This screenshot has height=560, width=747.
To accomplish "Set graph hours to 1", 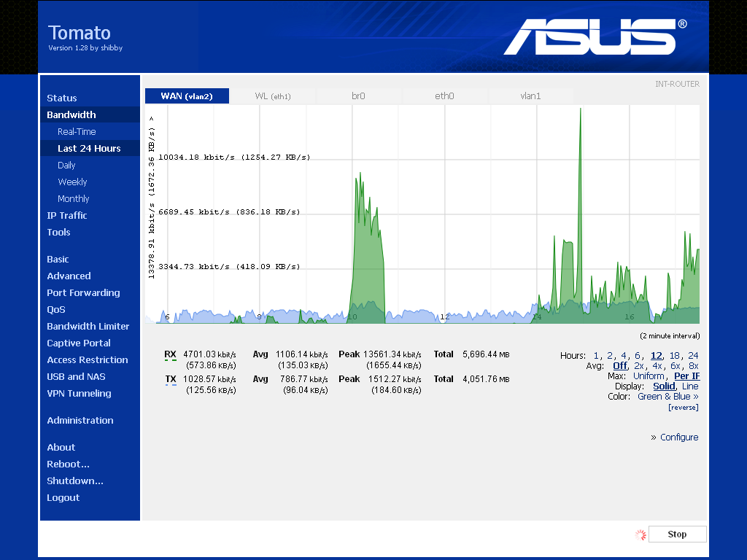I will 596,356.
